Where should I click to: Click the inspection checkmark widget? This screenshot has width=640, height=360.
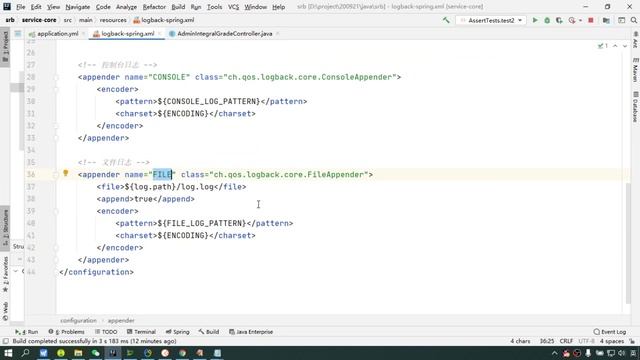[x=602, y=46]
